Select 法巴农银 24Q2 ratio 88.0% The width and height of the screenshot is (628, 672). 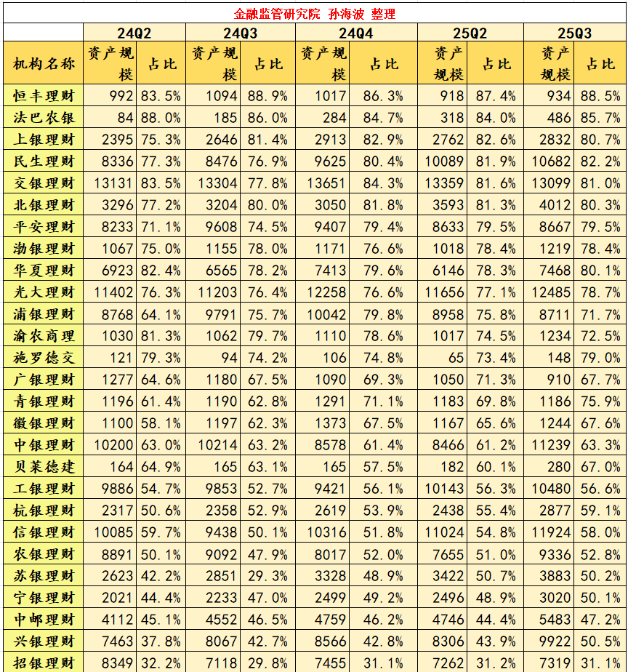[x=161, y=117]
